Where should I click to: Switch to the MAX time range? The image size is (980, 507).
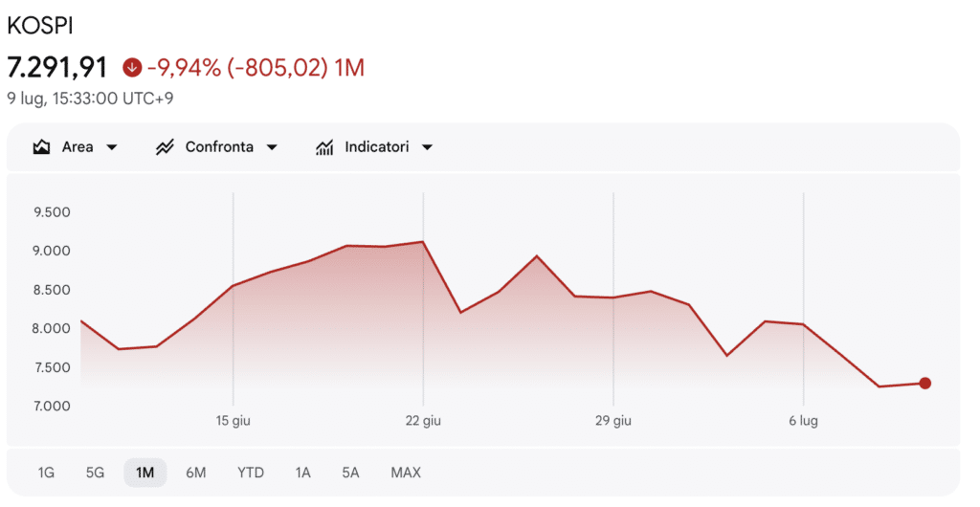(406, 473)
